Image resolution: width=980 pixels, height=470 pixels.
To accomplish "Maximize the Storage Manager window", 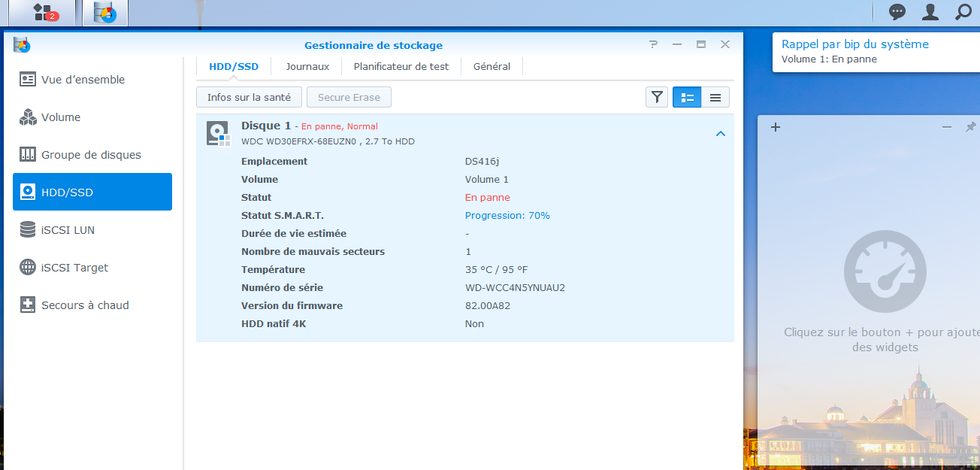I will pos(701,45).
